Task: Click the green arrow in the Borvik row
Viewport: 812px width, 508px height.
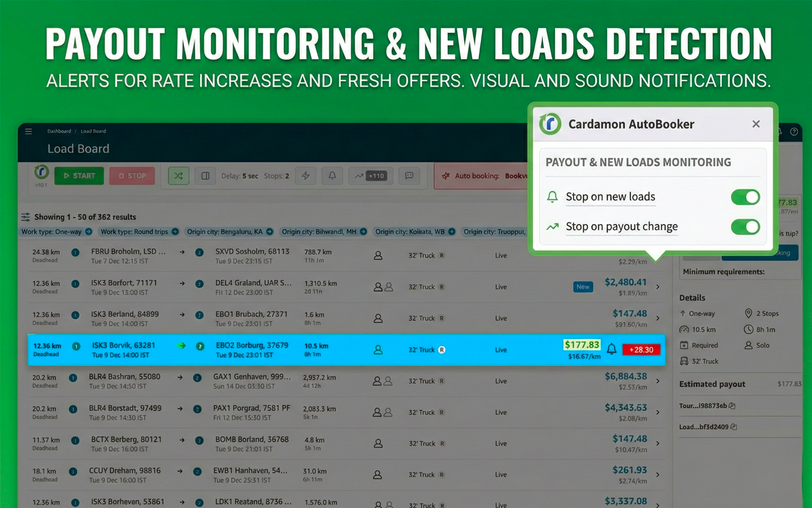Action: [x=181, y=346]
